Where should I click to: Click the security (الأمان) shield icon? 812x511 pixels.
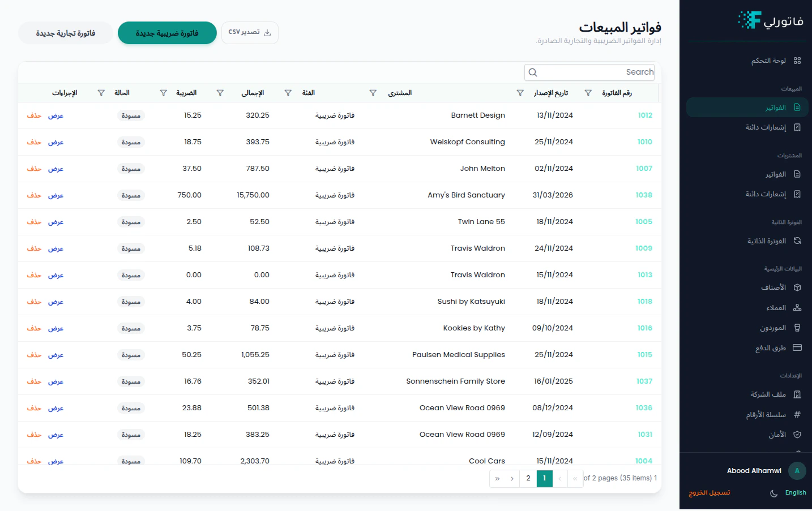coord(797,435)
